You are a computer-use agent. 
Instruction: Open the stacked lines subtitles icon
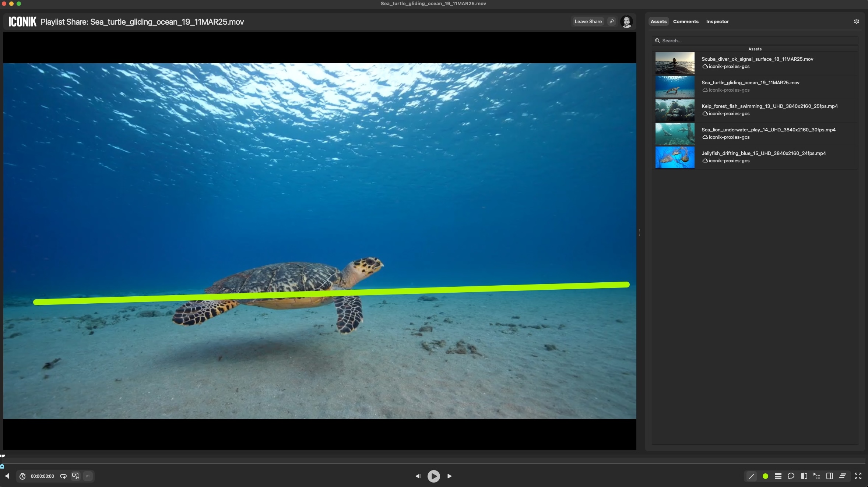843,476
